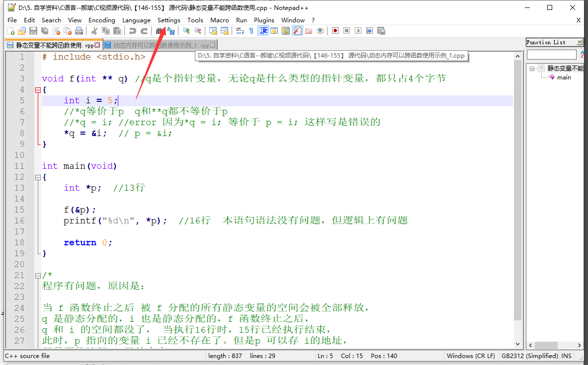Open the Language menu
Viewport: 588px width, 365px height.
136,20
